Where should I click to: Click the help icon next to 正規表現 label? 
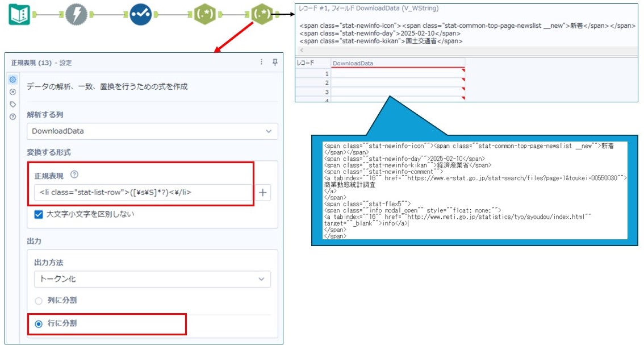point(74,174)
